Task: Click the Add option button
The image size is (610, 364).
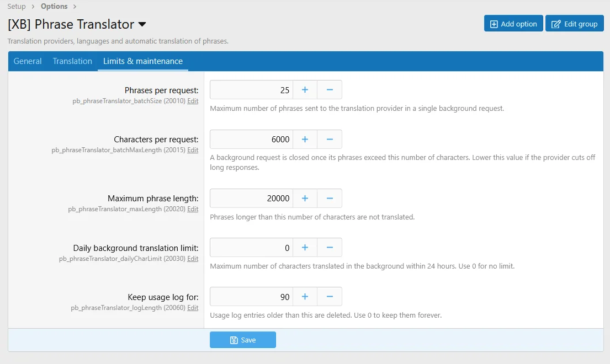Action: [513, 23]
